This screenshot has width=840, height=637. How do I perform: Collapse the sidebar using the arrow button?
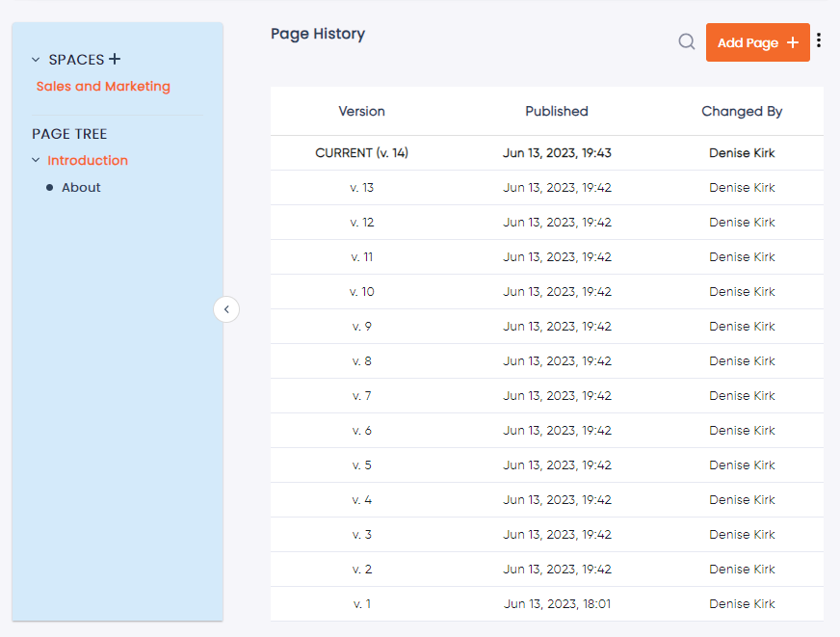coord(226,309)
